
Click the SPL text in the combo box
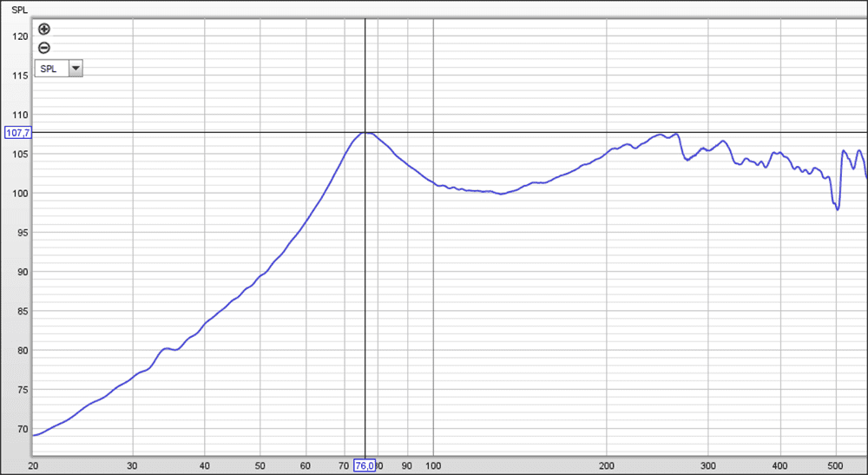(49, 69)
